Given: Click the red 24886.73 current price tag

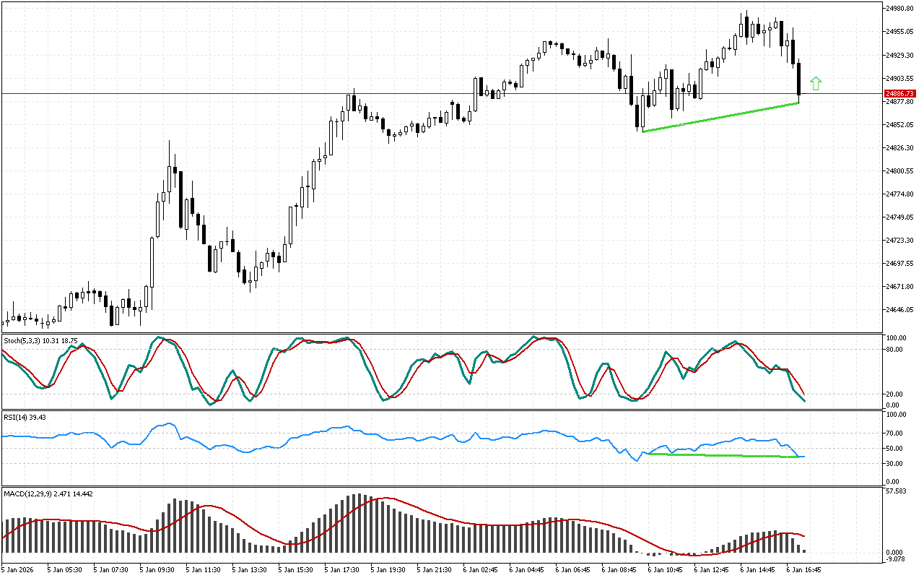Looking at the screenshot, I should click(900, 94).
